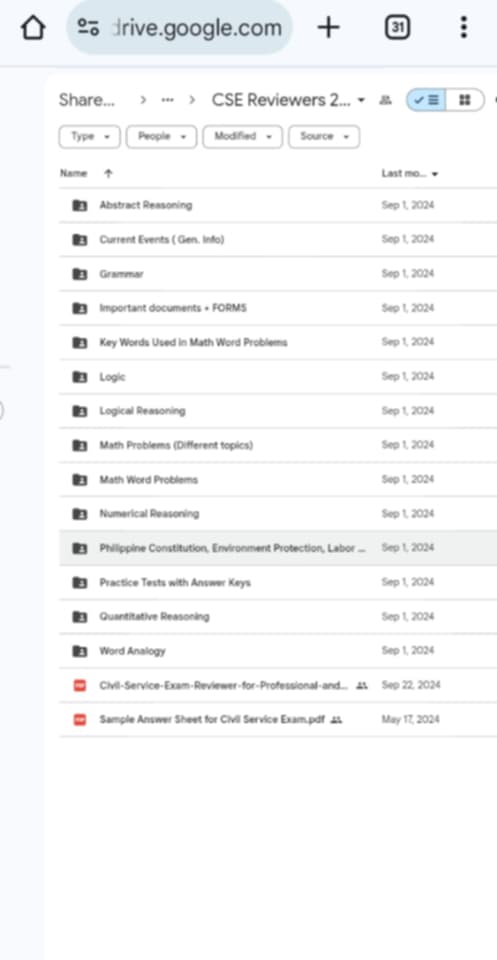The image size is (497, 960).
Task: Click Quantitative Reasoning folder icon
Action: 80,617
